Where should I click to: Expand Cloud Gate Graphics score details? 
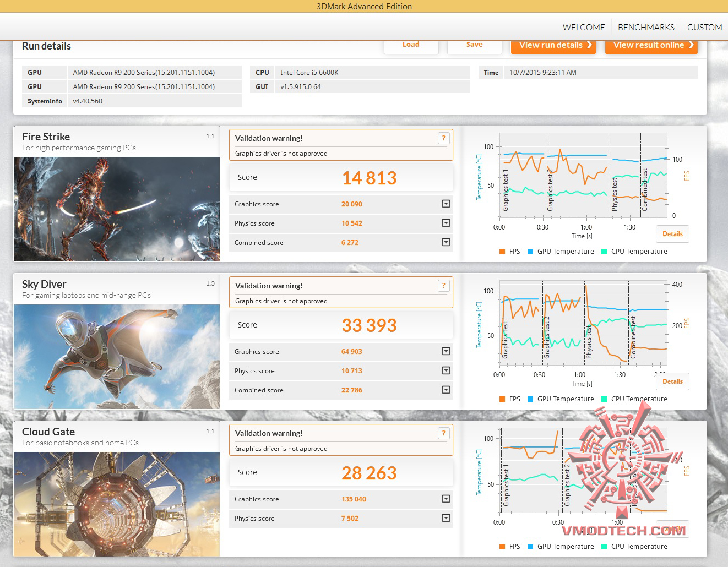tap(446, 499)
